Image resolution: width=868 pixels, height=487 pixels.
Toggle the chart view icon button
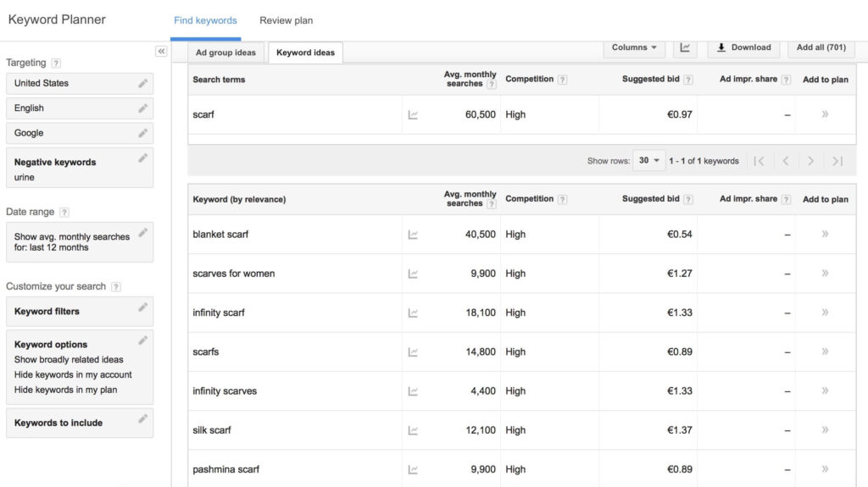click(x=685, y=47)
